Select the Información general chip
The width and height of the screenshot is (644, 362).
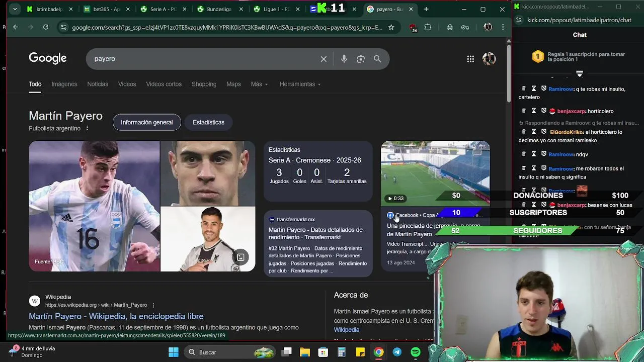pyautogui.click(x=146, y=122)
